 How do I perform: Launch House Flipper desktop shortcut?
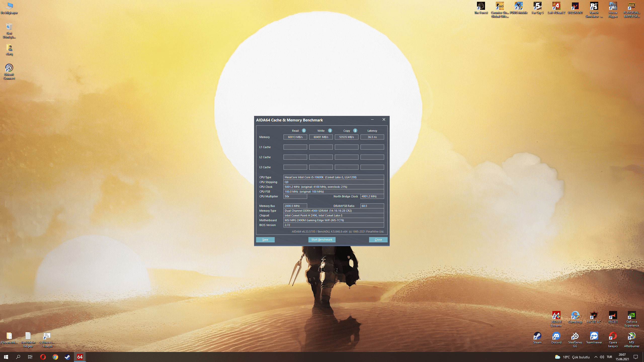(x=613, y=10)
